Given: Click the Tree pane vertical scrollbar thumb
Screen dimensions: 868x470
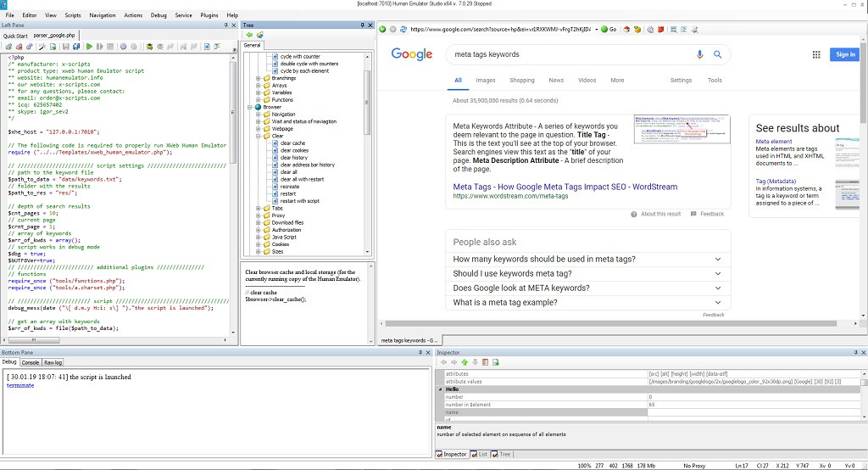Looking at the screenshot, I should tap(367, 103).
